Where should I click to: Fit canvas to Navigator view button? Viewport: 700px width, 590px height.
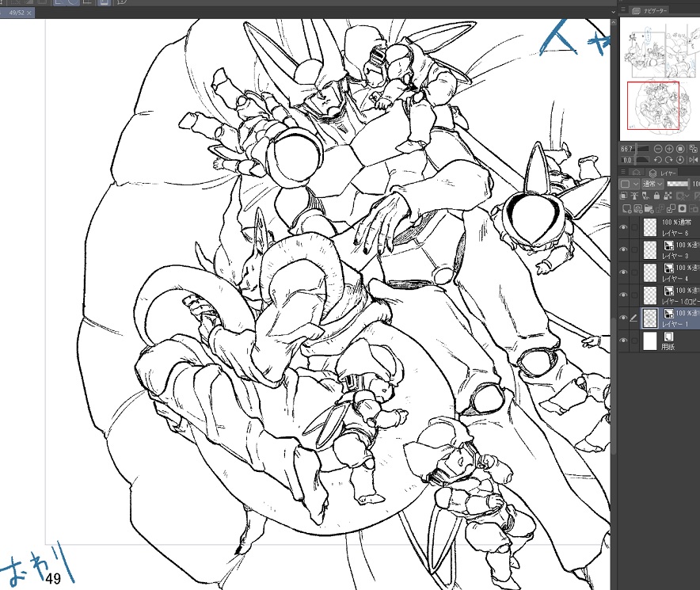(x=680, y=149)
